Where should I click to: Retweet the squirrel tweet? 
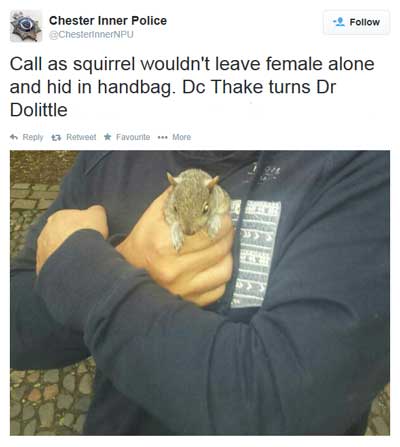[x=74, y=137]
